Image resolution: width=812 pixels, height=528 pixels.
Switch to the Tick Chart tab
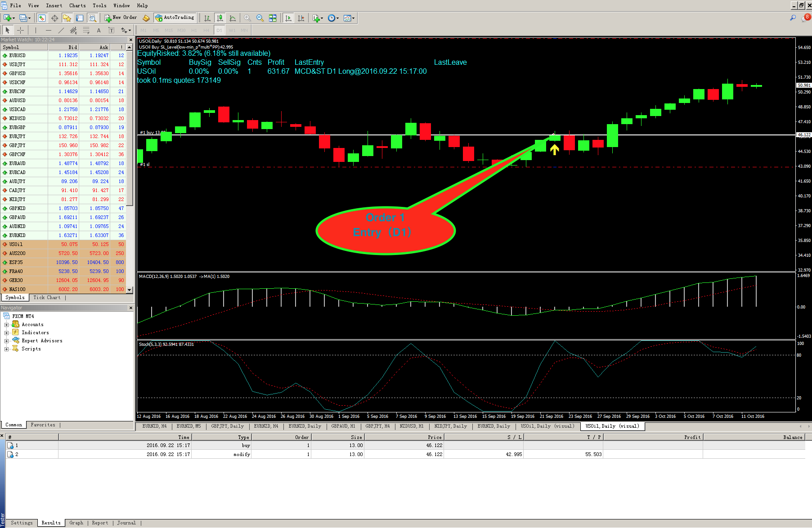[47, 298]
